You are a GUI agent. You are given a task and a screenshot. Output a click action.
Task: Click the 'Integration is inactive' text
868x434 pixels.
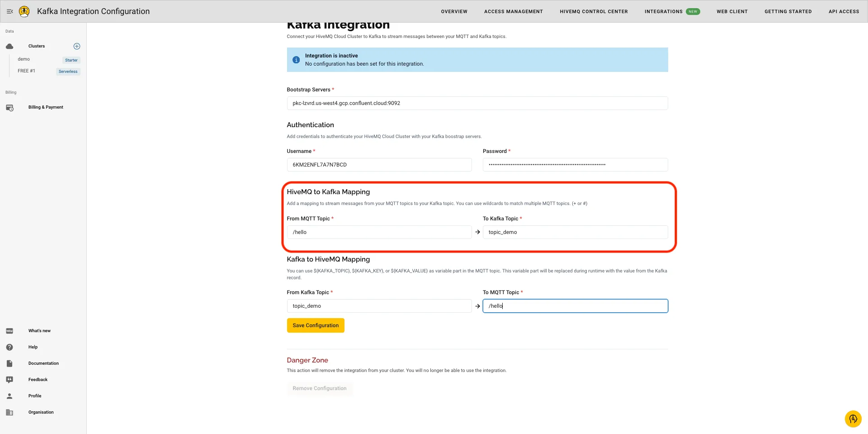coord(331,56)
